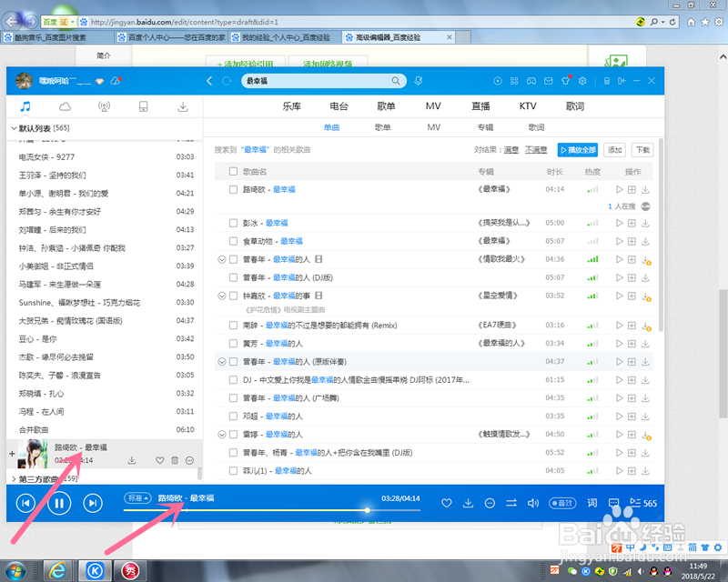Download 食草动物 - 最幸福 via download icon
Screen dimensions: 728x582
(645, 241)
